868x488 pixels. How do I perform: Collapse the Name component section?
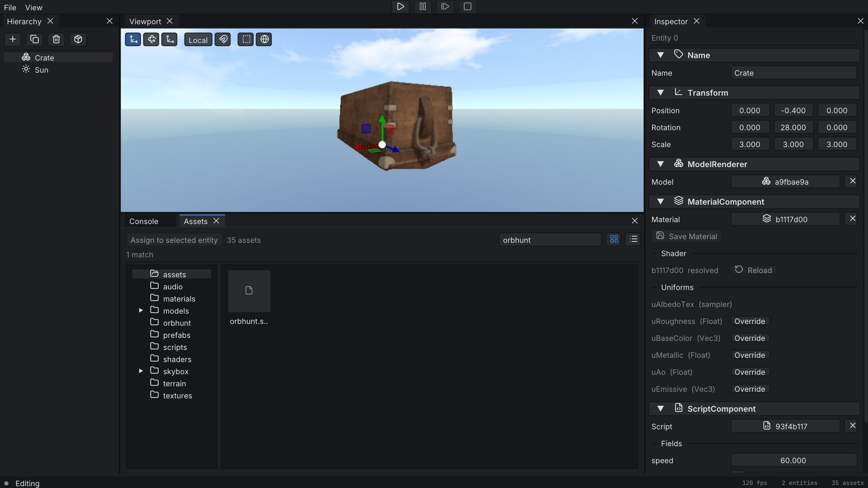(x=660, y=55)
